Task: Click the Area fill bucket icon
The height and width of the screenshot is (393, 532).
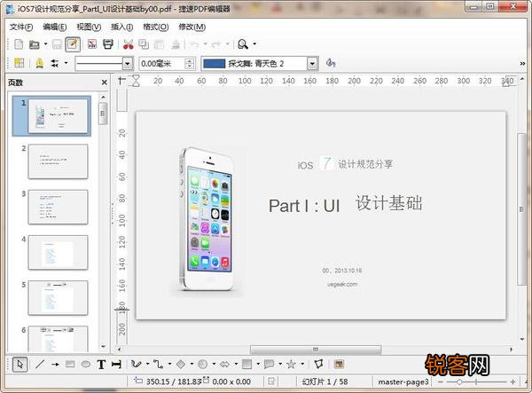Action: (x=331, y=63)
